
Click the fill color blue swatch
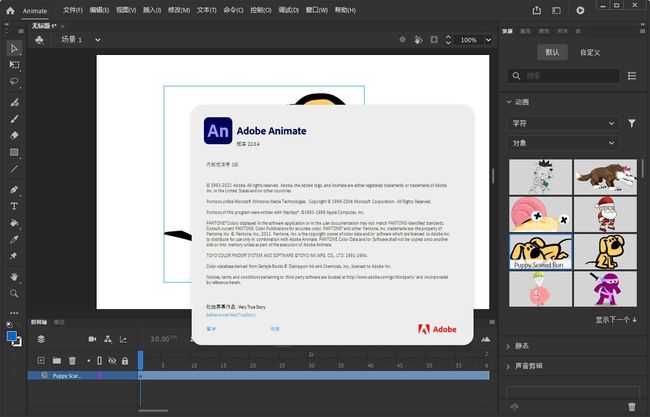tap(12, 336)
